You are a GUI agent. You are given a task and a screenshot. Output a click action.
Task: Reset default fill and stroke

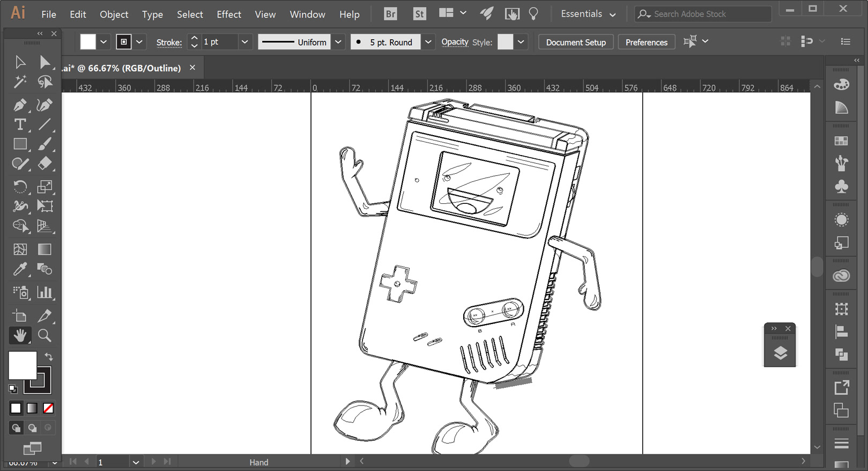(13, 389)
